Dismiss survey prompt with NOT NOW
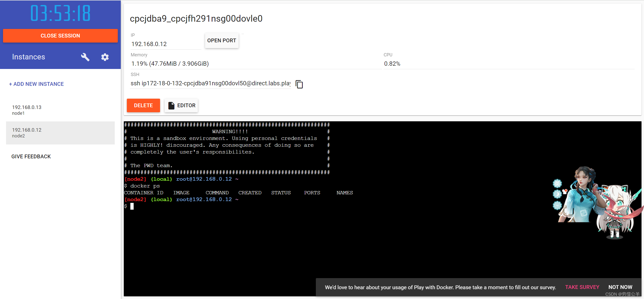The height and width of the screenshot is (299, 644). [x=620, y=287]
